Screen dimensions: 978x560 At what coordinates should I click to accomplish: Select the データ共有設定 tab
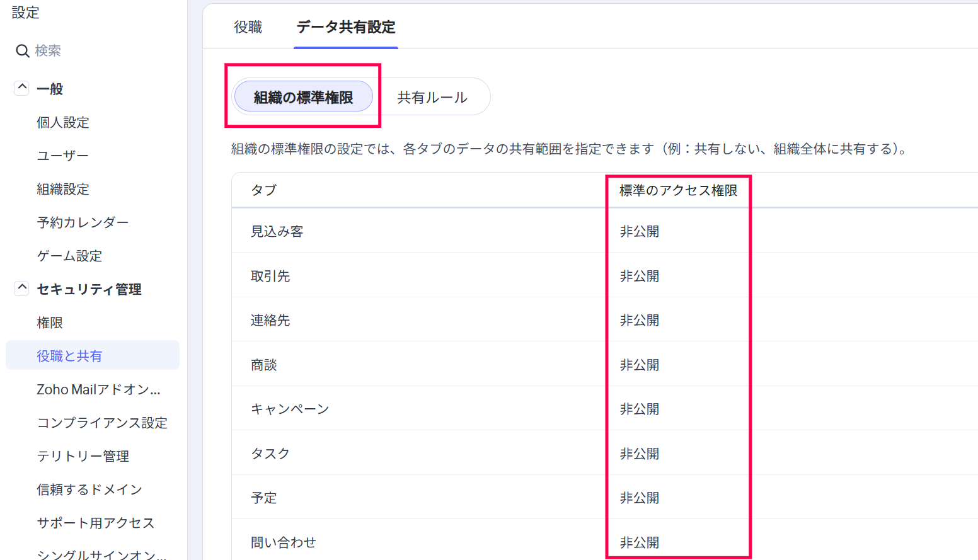(x=346, y=27)
